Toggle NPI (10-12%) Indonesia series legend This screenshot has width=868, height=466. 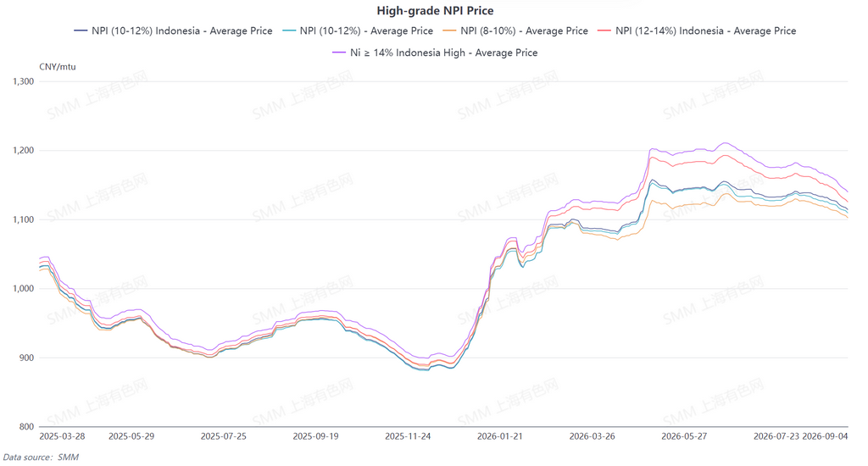pyautogui.click(x=173, y=31)
